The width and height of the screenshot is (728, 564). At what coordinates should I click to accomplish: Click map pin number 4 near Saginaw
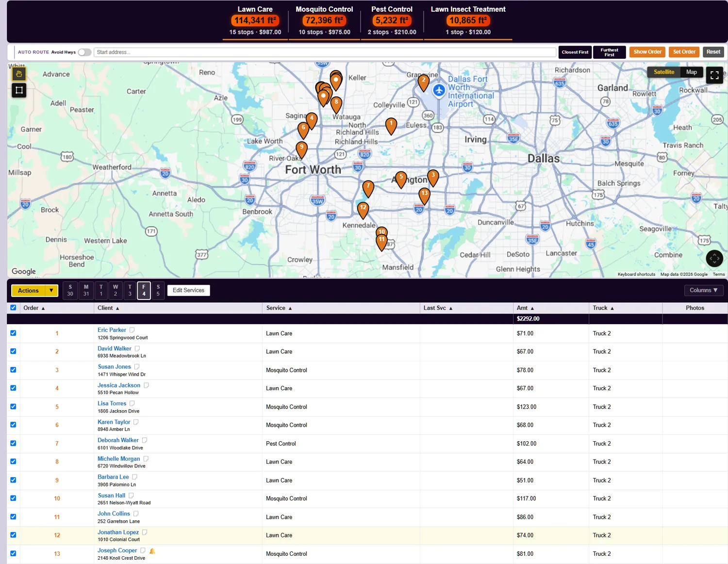[x=312, y=120]
